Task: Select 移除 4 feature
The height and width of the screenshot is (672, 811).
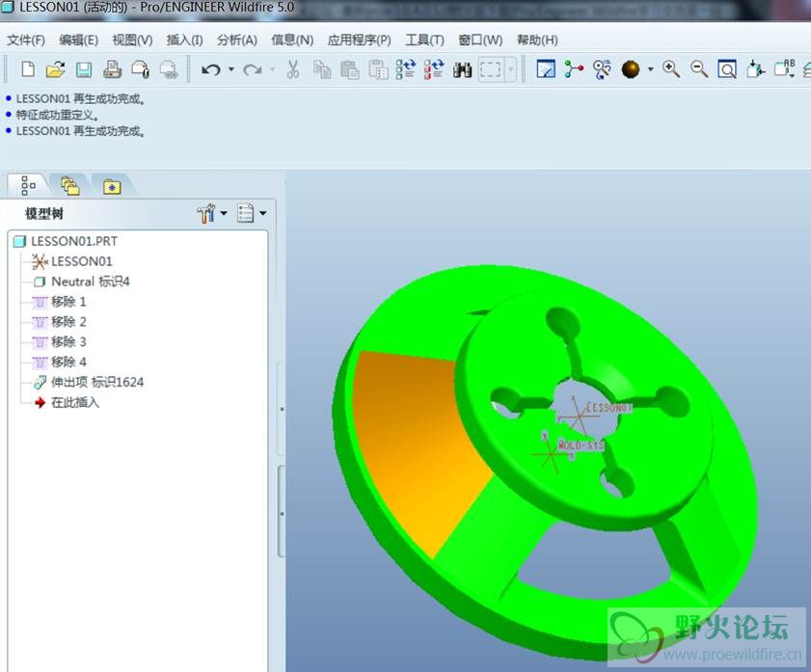Action: pyautogui.click(x=68, y=363)
